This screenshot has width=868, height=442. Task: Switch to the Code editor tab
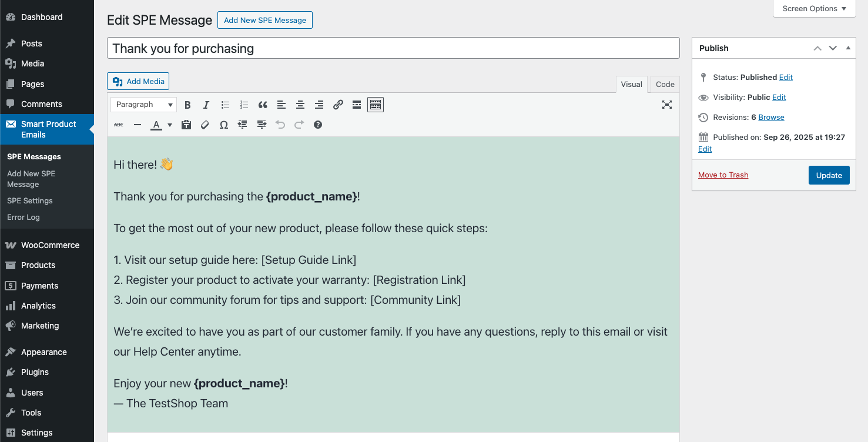pyautogui.click(x=665, y=84)
